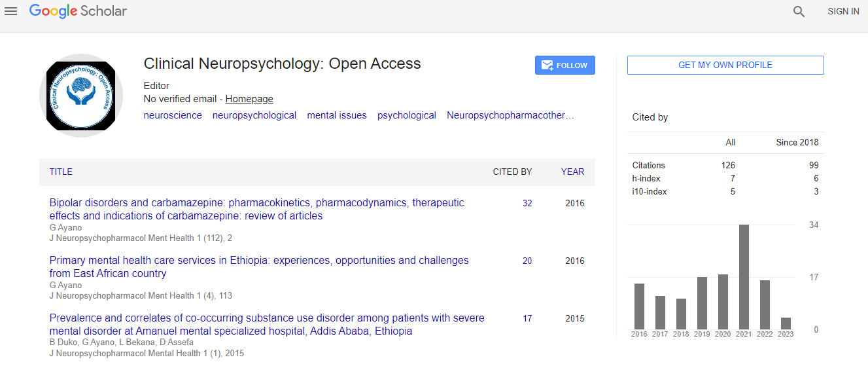Select the mental issues tag
This screenshot has width=868, height=370.
[x=337, y=115]
